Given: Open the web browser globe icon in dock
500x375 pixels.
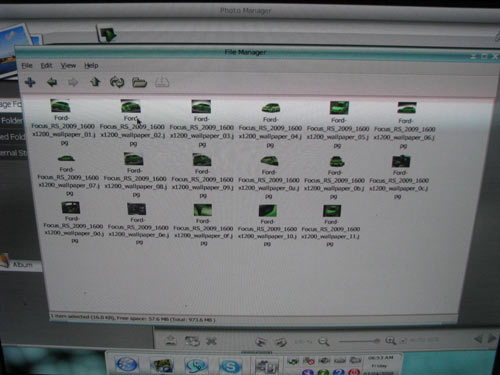Looking at the screenshot, I should point(126,364).
